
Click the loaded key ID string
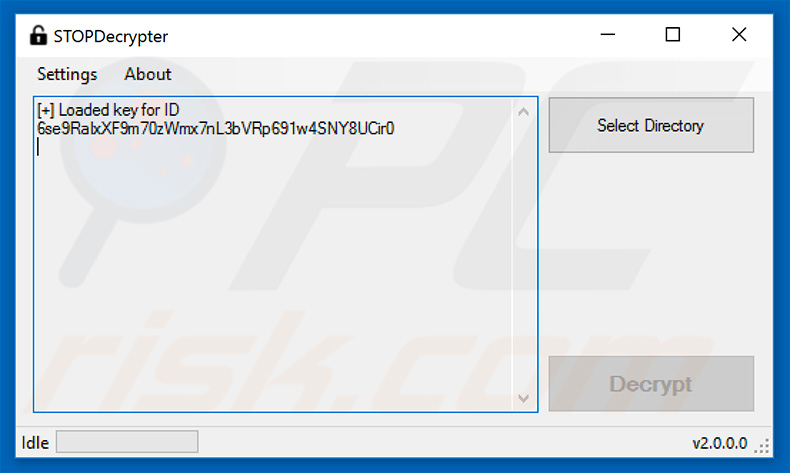(216, 128)
